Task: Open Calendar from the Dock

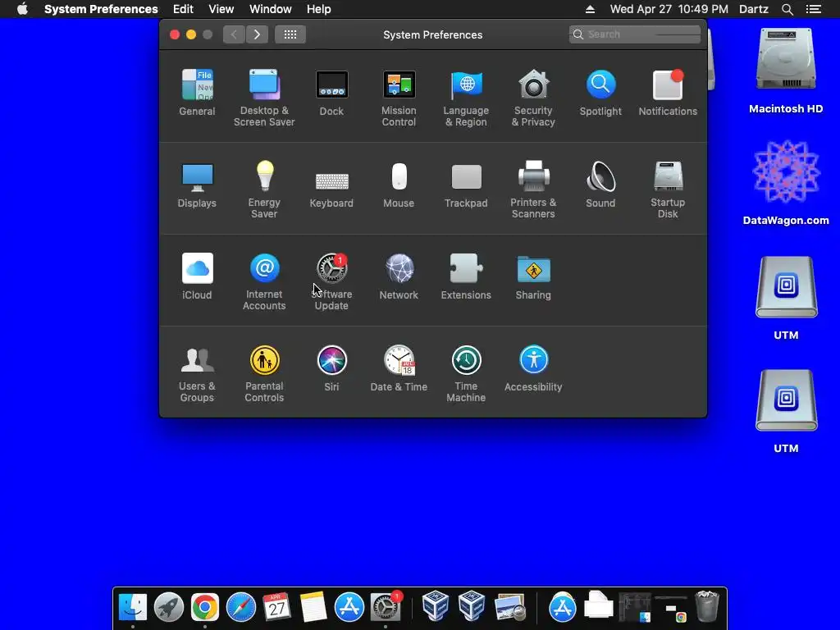Action: click(x=277, y=607)
